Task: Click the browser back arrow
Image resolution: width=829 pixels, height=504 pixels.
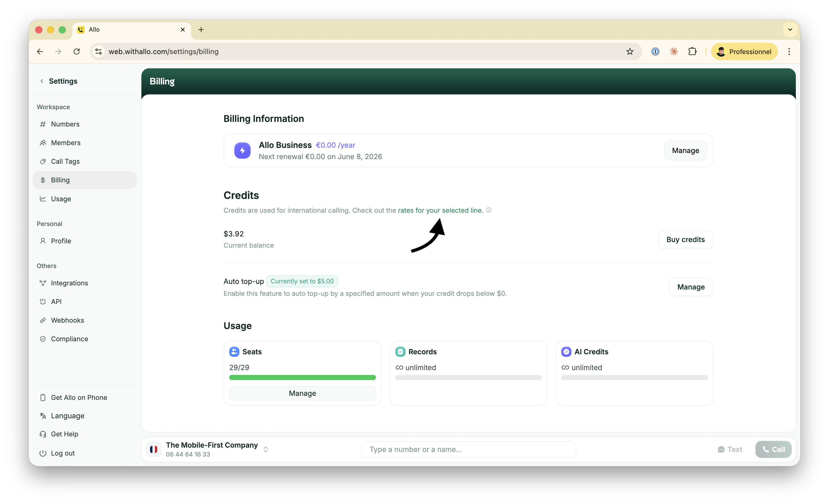Action: (x=40, y=52)
